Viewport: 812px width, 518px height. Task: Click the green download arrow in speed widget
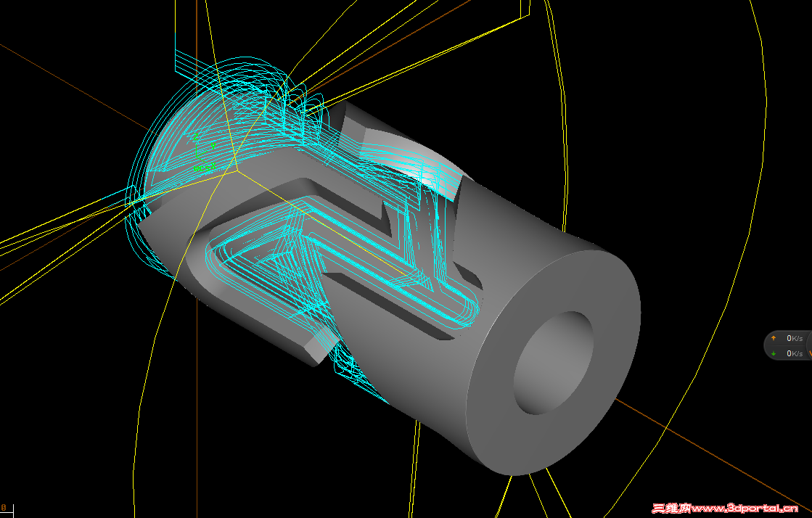[773, 354]
